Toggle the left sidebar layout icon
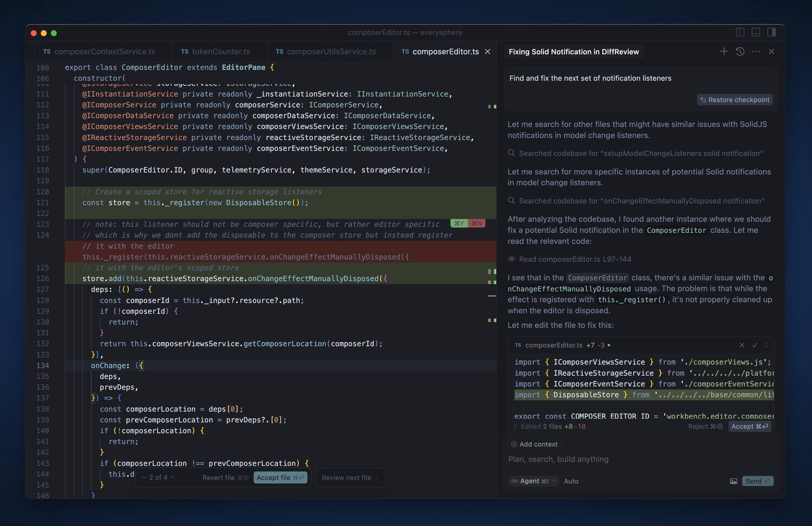This screenshot has width=812, height=526. point(740,32)
